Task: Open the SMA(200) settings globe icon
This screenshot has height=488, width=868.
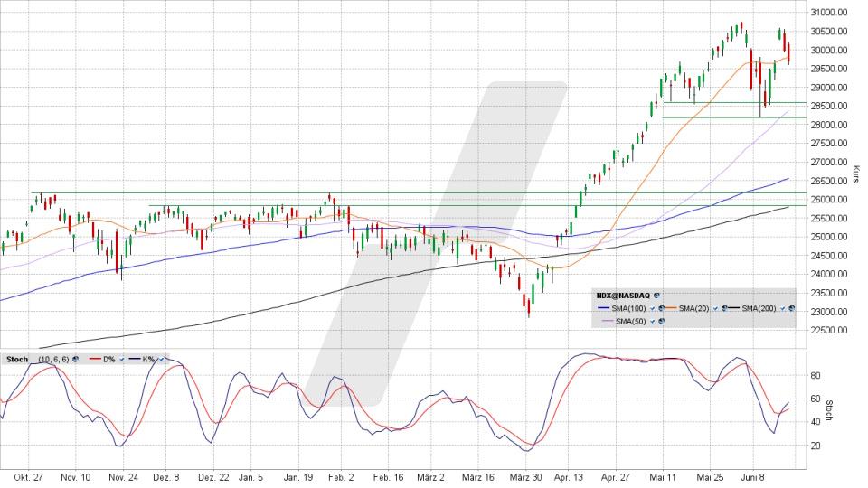Action: click(792, 308)
